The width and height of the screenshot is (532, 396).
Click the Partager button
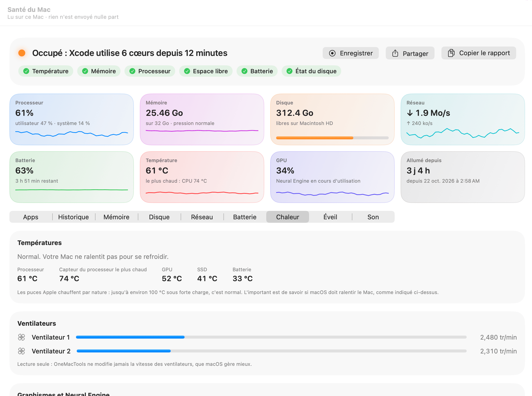tap(410, 53)
